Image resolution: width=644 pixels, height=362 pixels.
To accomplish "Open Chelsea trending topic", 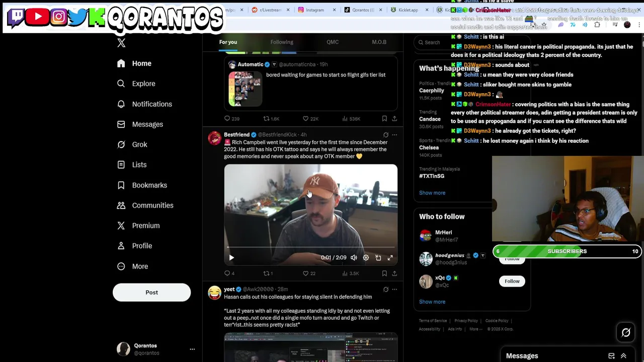I will point(429,147).
